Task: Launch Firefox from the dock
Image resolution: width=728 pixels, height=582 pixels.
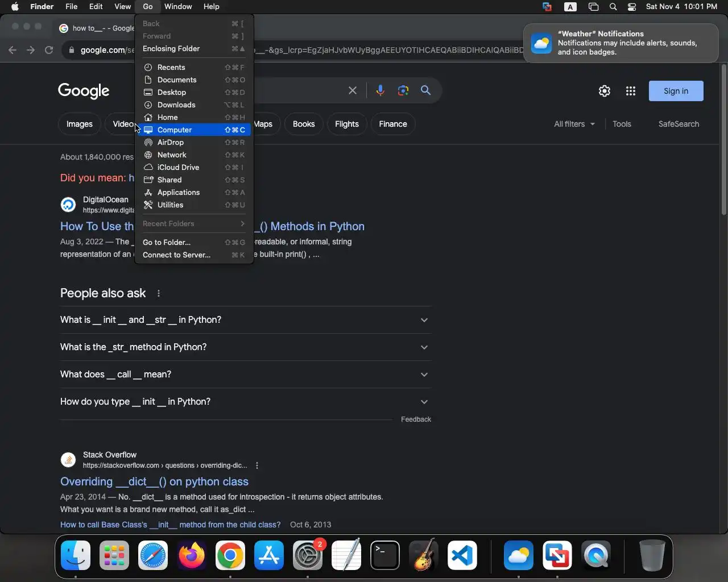Action: coord(192,555)
